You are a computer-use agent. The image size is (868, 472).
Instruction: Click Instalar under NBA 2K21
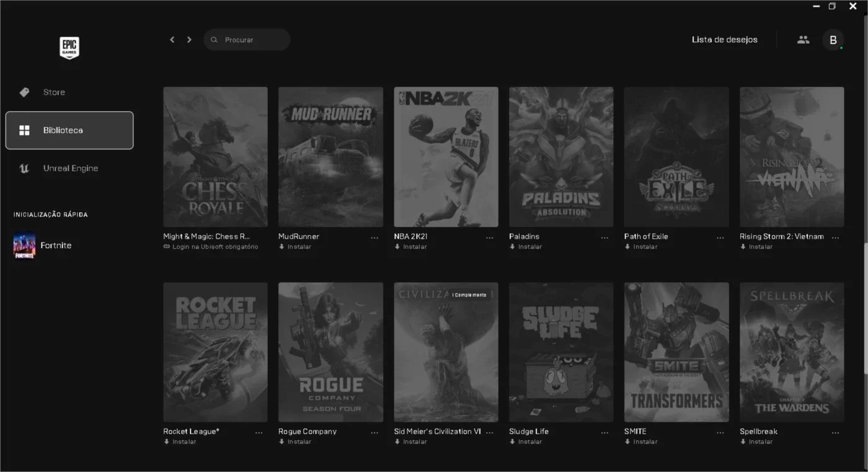[415, 247]
